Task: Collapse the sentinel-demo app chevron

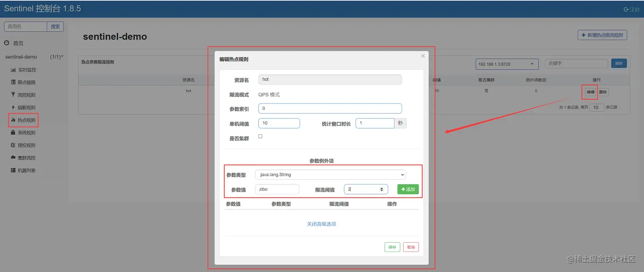Action: click(x=62, y=56)
